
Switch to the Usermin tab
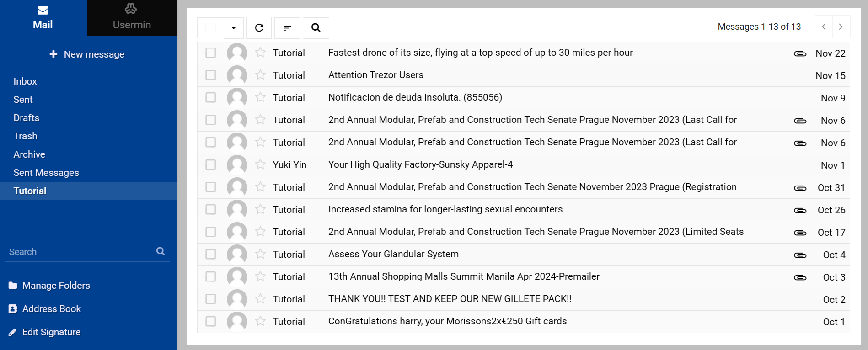[x=132, y=18]
